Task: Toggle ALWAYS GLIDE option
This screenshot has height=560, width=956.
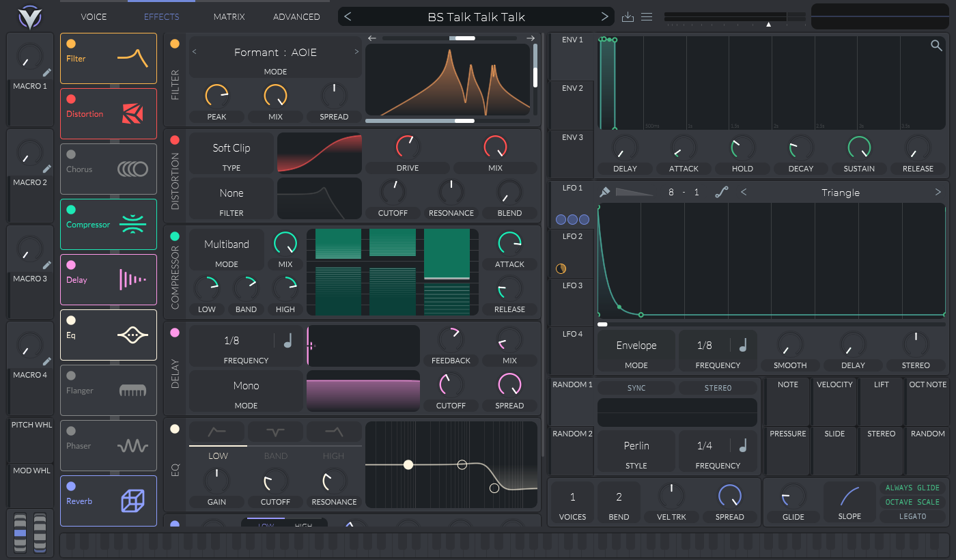Action: (x=912, y=488)
